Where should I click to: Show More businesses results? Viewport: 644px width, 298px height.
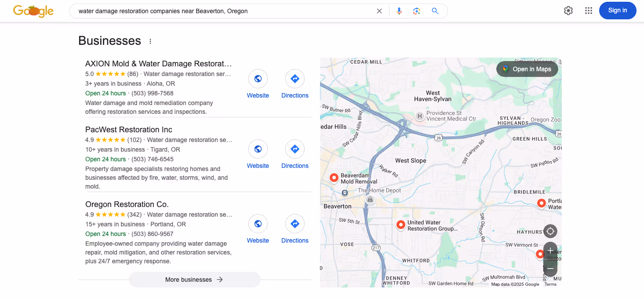coord(194,280)
